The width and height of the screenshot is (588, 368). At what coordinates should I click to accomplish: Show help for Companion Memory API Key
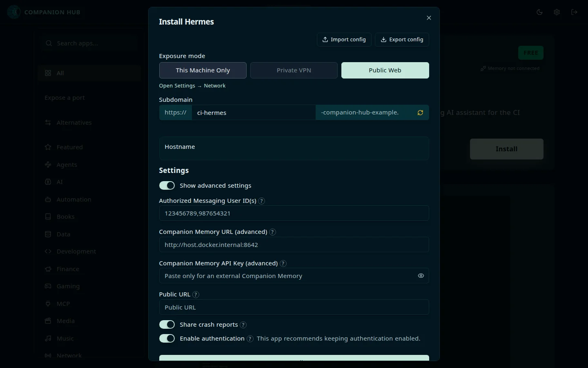click(283, 264)
